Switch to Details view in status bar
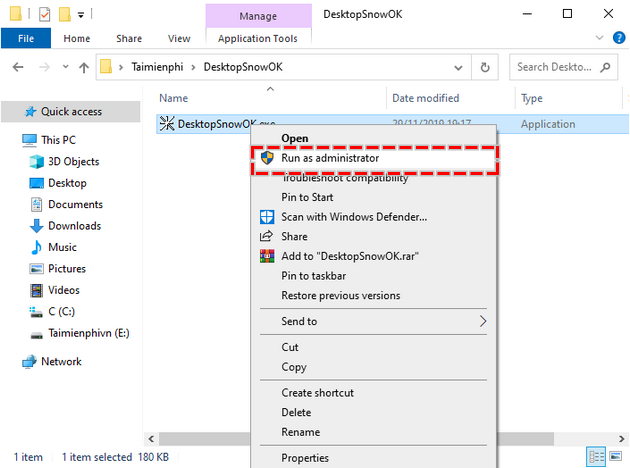This screenshot has height=468, width=630. point(596,457)
